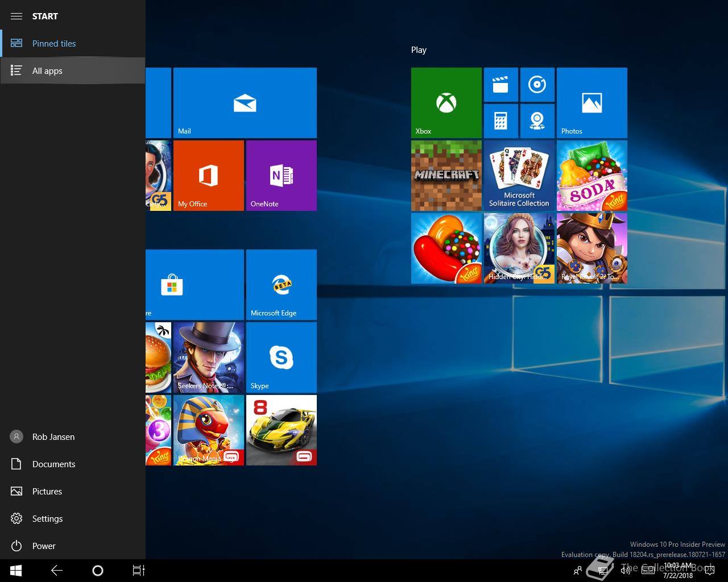Viewport: 728px width, 582px height.
Task: Open the OneNote tile
Action: coord(281,176)
